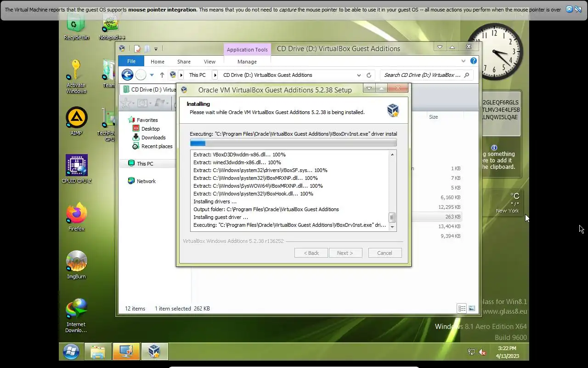The image size is (588, 368).
Task: Click the installation progress bar
Action: (293, 143)
